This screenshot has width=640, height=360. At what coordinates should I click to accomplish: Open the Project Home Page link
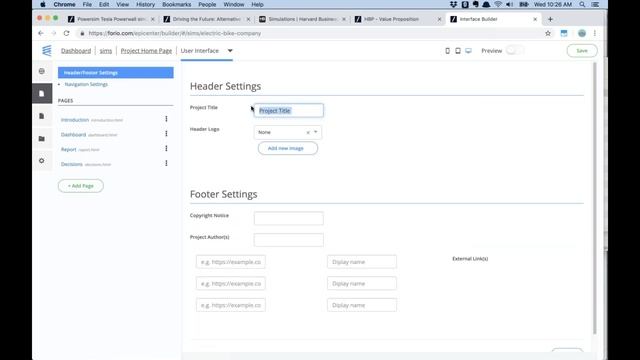coord(146,51)
